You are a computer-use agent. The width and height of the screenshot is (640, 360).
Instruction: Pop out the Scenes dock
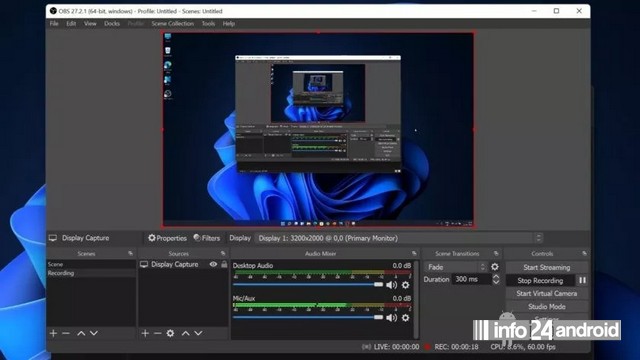131,253
